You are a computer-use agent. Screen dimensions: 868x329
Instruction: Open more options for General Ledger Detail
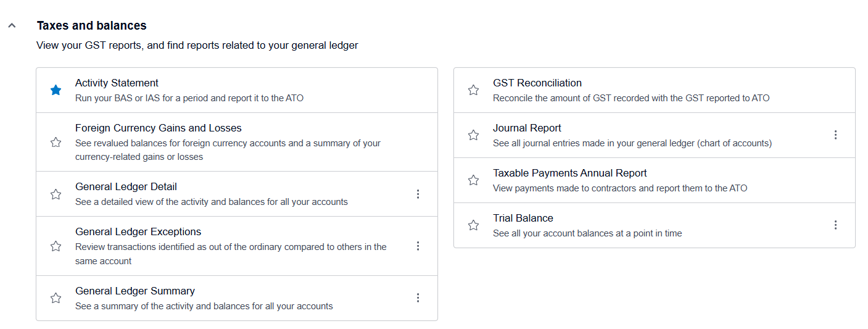pyautogui.click(x=418, y=194)
